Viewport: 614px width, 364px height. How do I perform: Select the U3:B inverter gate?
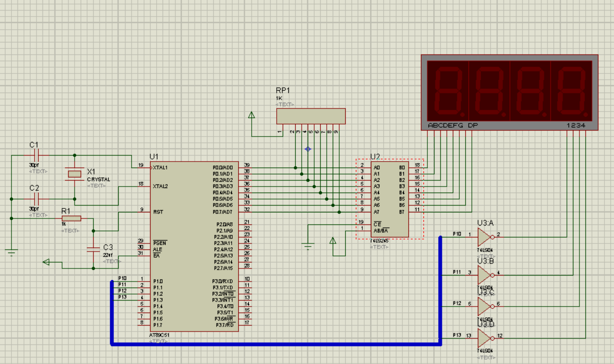pyautogui.click(x=484, y=275)
